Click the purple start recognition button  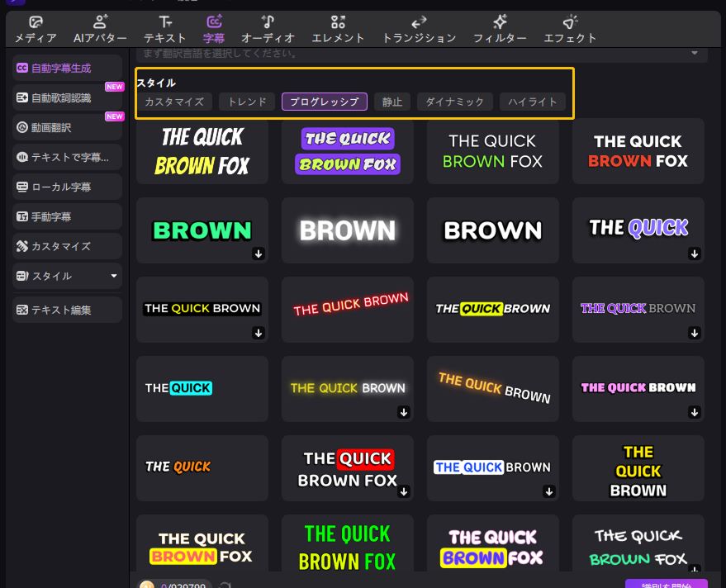(666, 585)
